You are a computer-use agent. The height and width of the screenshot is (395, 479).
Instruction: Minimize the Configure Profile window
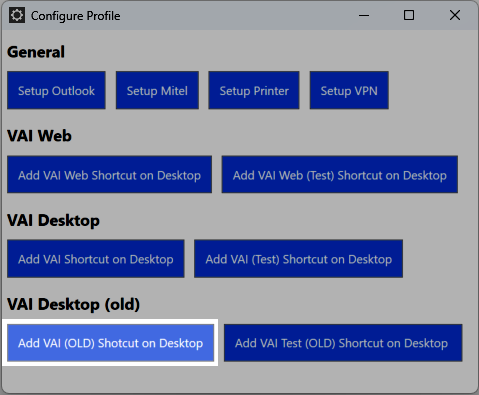point(364,15)
